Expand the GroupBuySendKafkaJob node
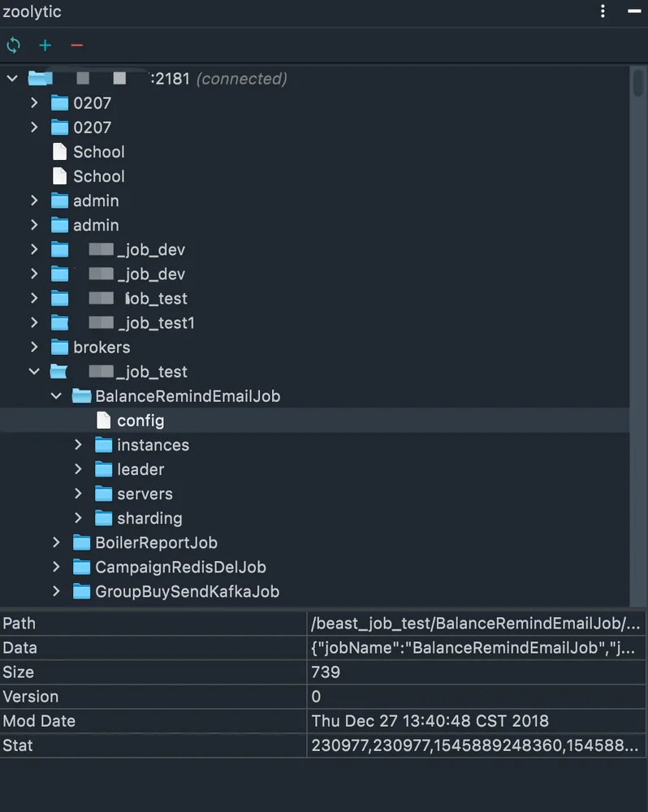Image resolution: width=648 pixels, height=812 pixels. 56,591
